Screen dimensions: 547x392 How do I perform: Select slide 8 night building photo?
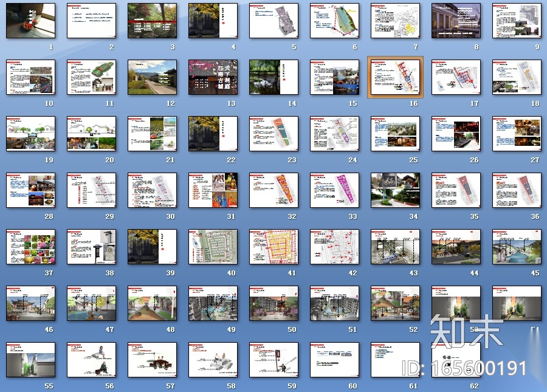click(456, 21)
